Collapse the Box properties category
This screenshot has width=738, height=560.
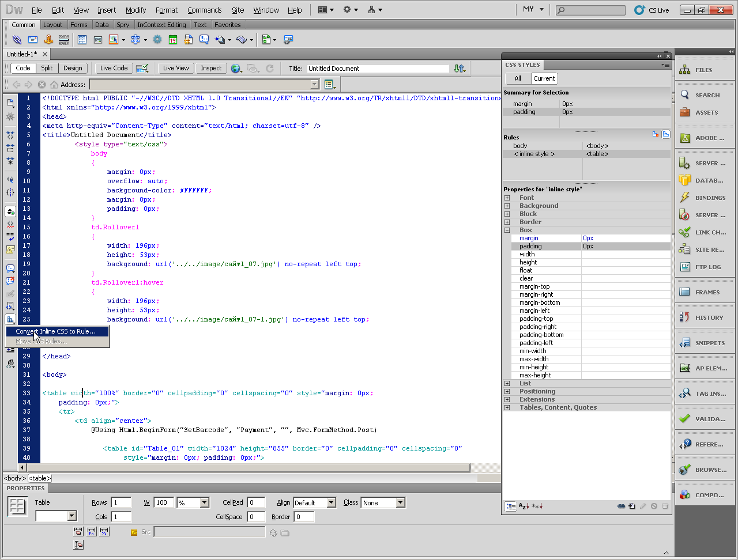pos(507,230)
